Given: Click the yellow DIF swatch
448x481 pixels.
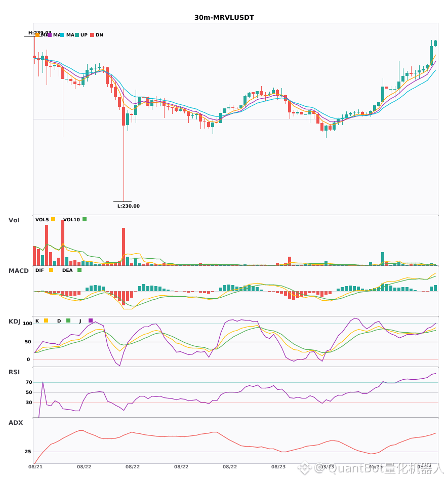Looking at the screenshot, I should pos(51,270).
